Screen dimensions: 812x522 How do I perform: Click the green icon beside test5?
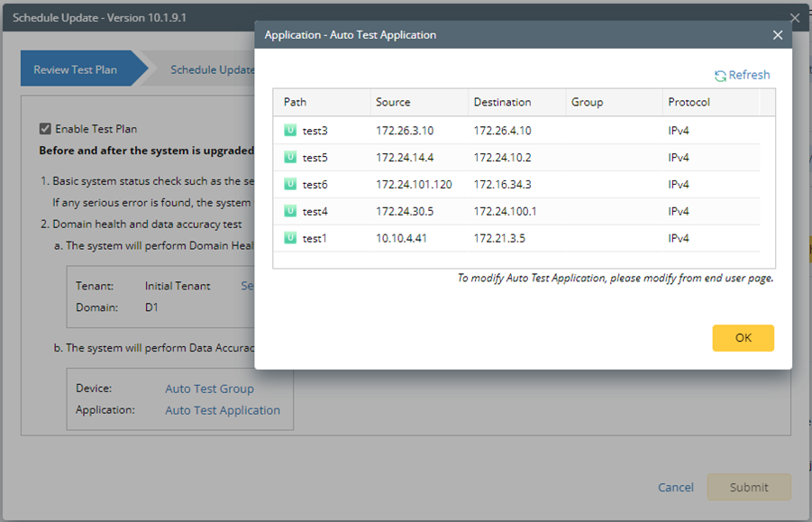[290, 158]
